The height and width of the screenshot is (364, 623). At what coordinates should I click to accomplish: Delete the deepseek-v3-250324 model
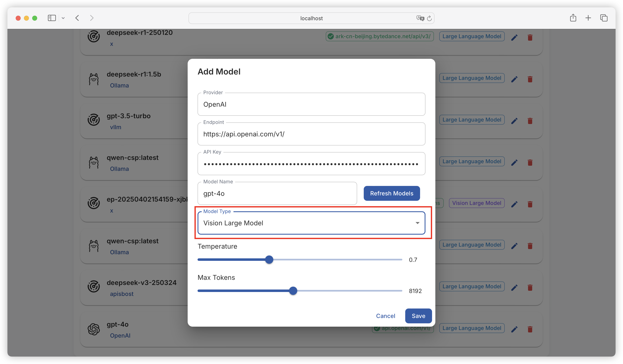(x=530, y=288)
